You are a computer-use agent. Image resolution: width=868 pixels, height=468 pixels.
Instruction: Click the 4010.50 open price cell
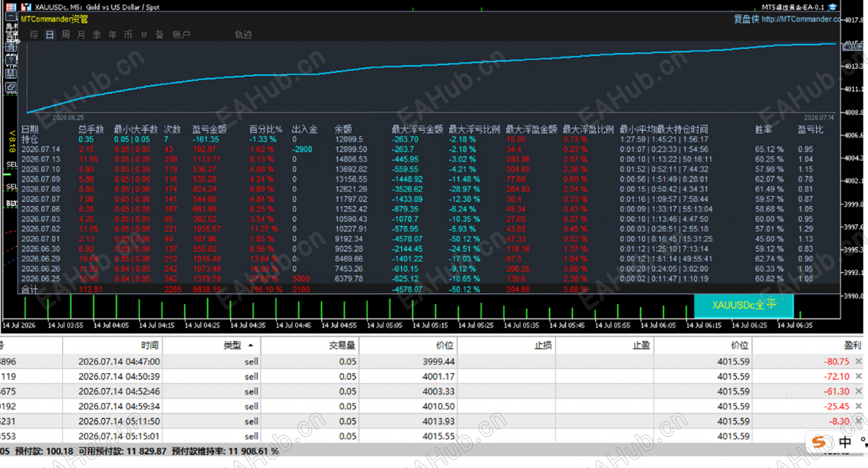click(439, 406)
